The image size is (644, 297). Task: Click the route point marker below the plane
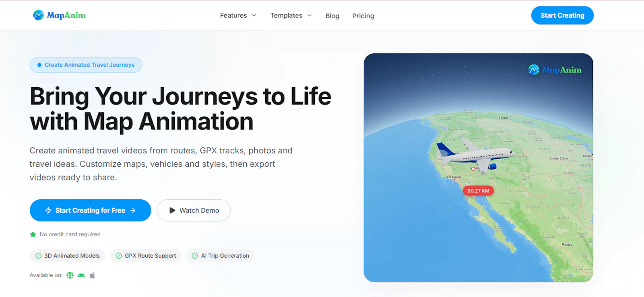point(473,169)
